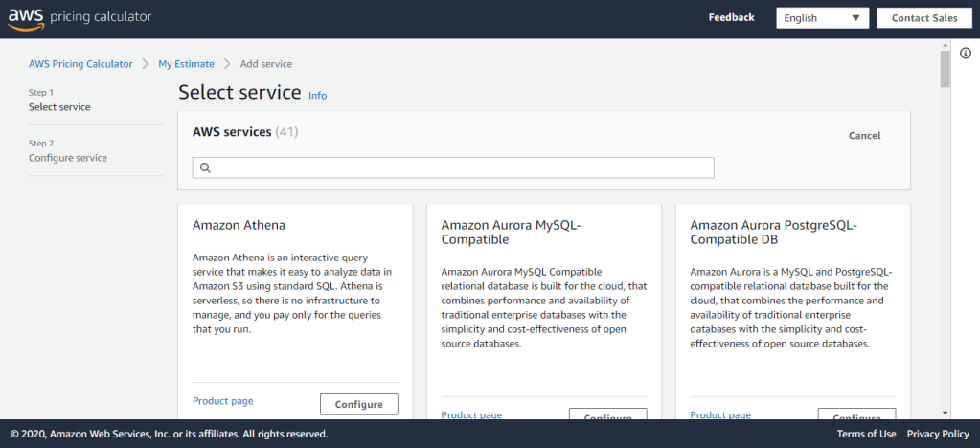Viewport: 980px width, 448px height.
Task: Configure Amazon Aurora MySQL-Compatible service
Action: [x=607, y=416]
